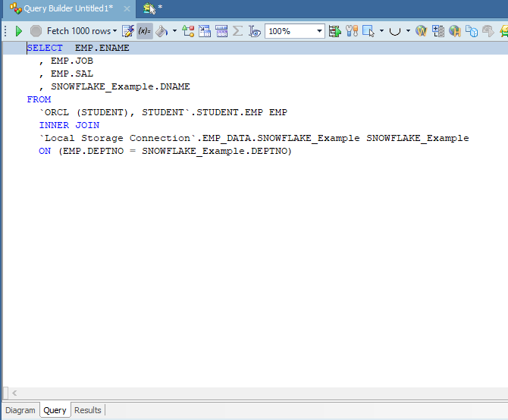Viewport: 508px width, 420px height.
Task: Switch to the Results tab
Action: coord(88,410)
